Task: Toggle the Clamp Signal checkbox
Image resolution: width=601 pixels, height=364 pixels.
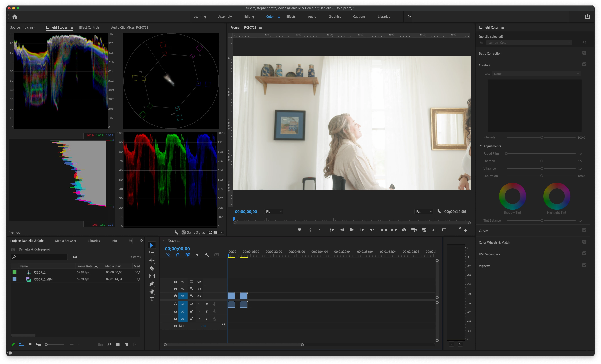Action: pos(183,232)
